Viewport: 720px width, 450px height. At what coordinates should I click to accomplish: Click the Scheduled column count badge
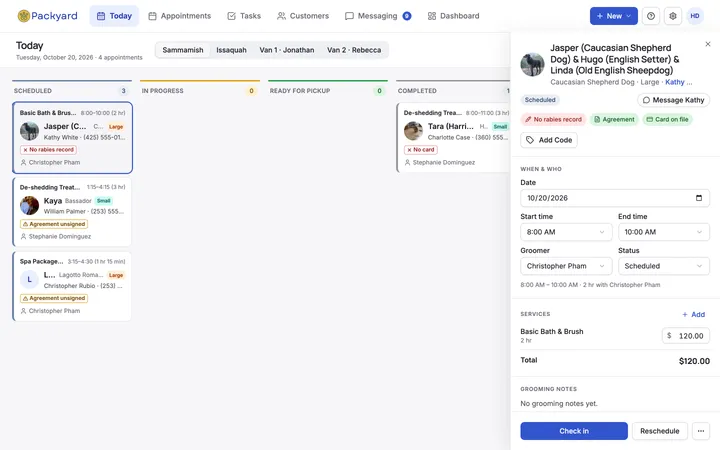click(123, 91)
